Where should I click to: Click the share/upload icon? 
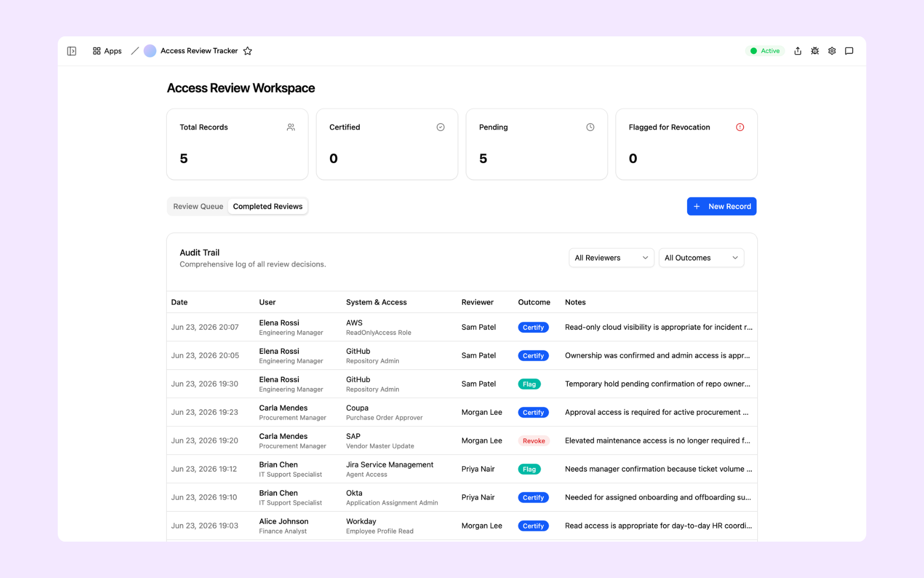[x=798, y=51]
